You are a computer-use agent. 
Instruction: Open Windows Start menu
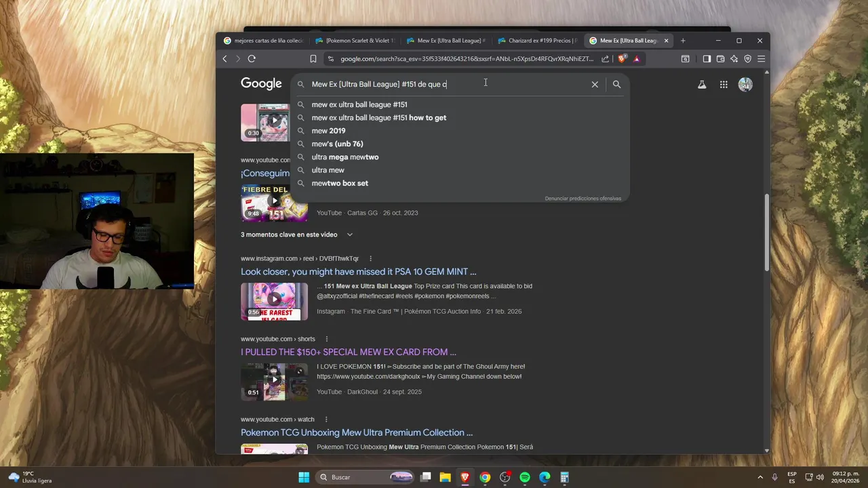point(304,477)
